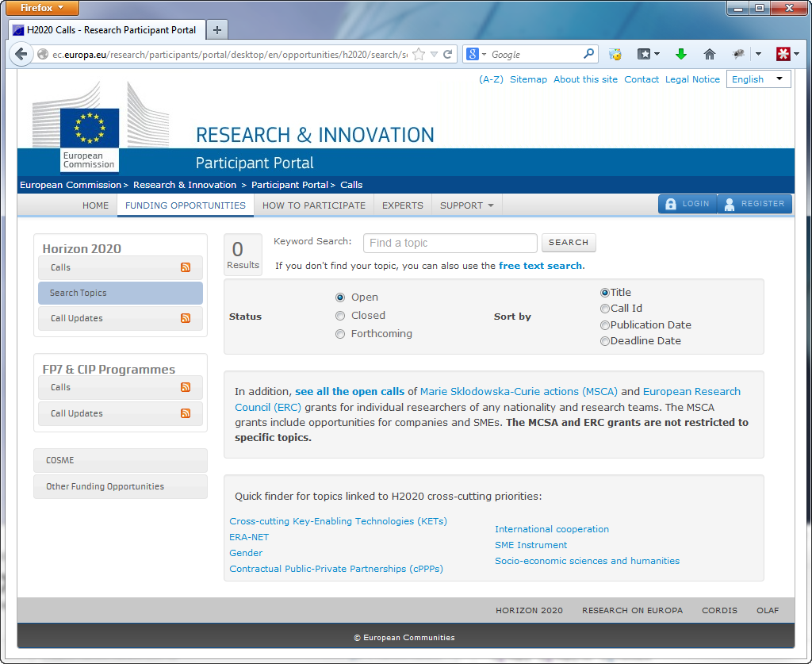The width and height of the screenshot is (812, 664).
Task: Open the URL history dropdown arrow
Action: coord(434,55)
